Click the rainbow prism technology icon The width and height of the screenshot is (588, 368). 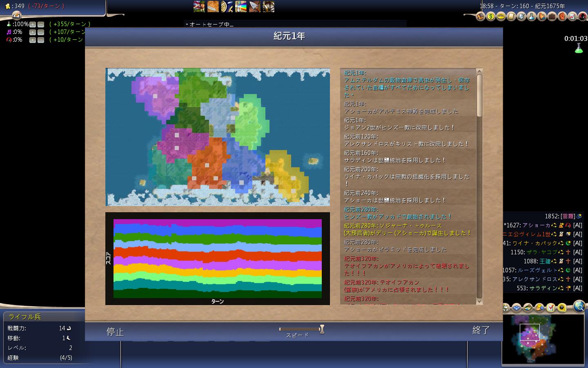coord(241,7)
